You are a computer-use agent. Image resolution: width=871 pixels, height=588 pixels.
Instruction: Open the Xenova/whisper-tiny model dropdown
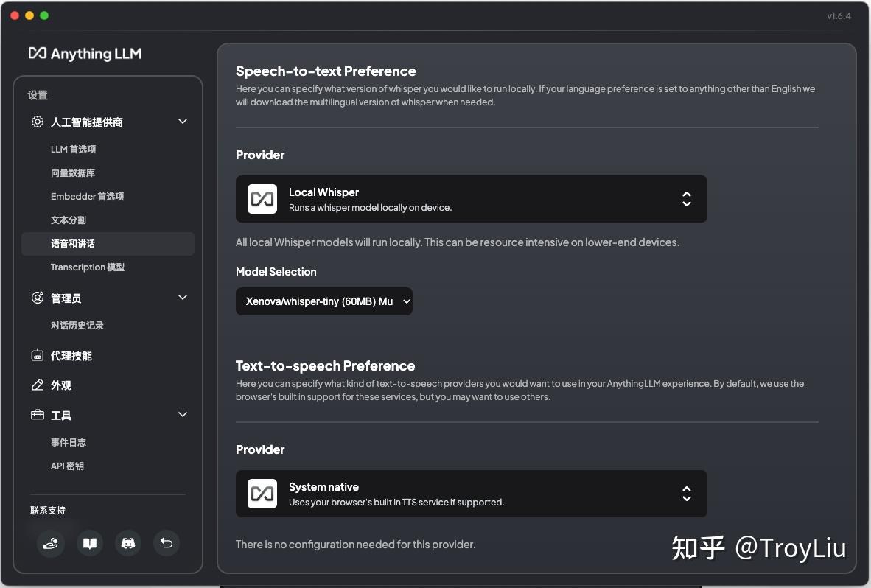[323, 301]
